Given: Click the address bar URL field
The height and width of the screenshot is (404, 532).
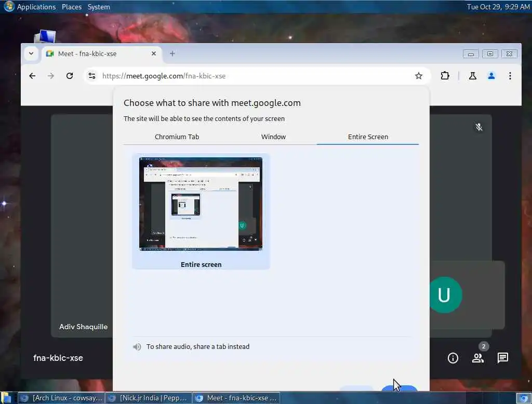Looking at the screenshot, I should 257,76.
